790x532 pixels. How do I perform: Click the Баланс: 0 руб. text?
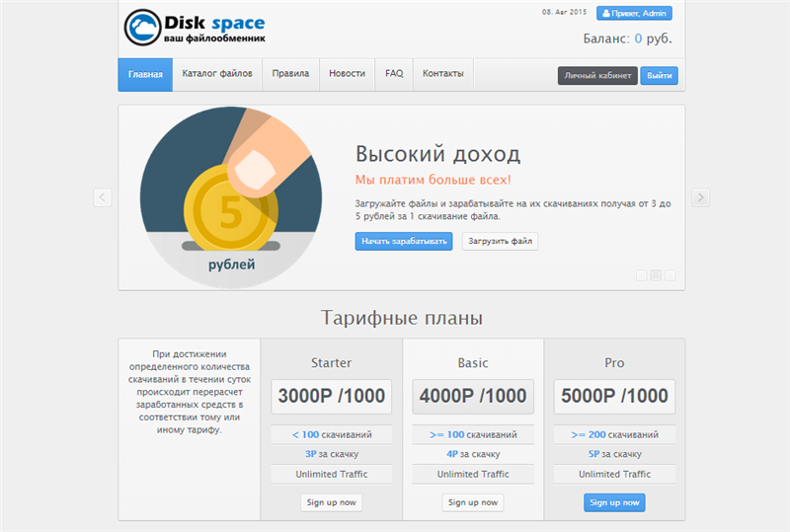click(x=627, y=38)
